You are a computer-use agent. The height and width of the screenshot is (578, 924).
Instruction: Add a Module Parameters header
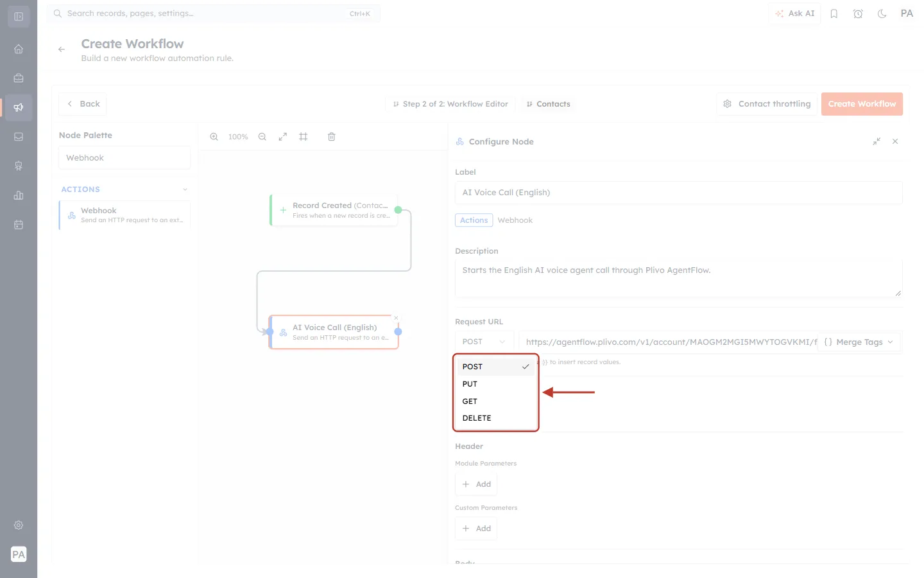pyautogui.click(x=477, y=484)
